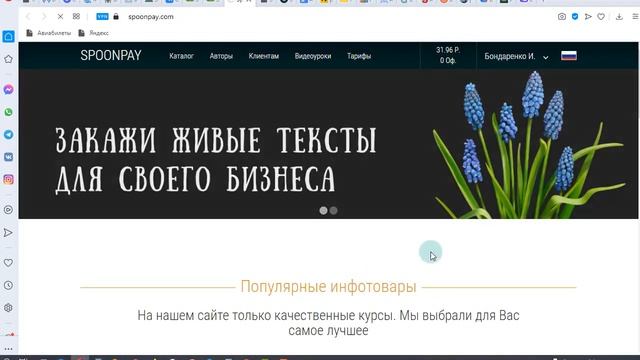Stop loading the page with X button
The height and width of the screenshot is (360, 640).
[60, 17]
